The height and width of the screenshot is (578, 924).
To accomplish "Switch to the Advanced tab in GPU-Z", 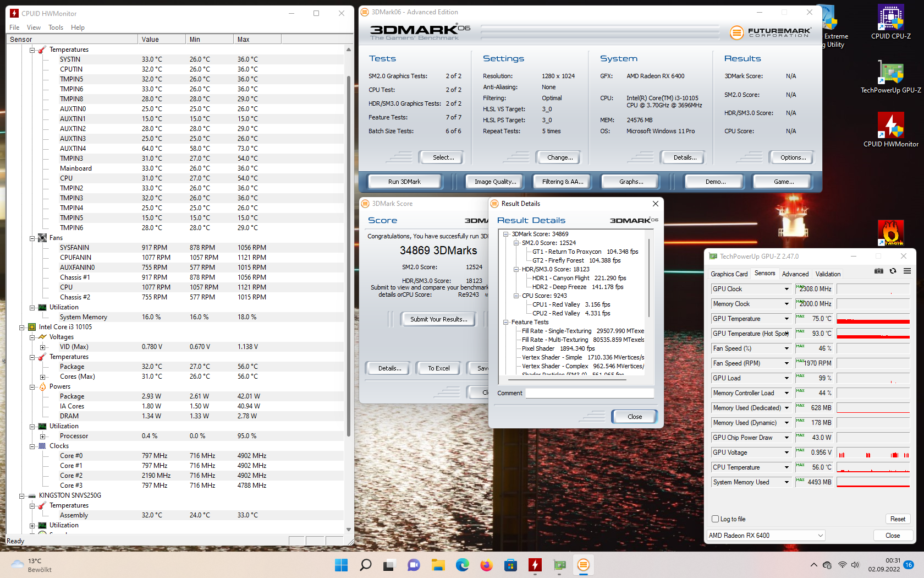I will point(795,274).
